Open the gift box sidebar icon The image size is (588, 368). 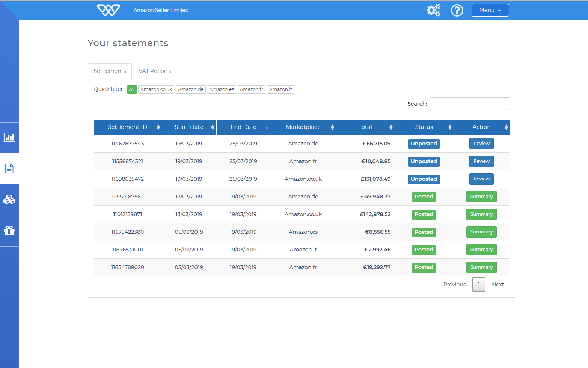(x=9, y=230)
